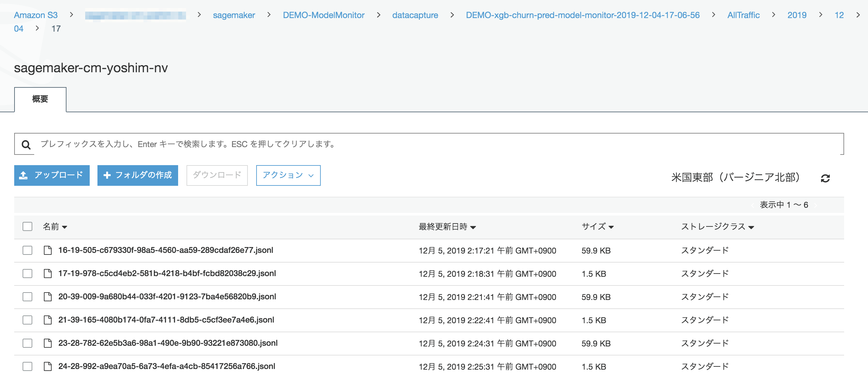Image resolution: width=868 pixels, height=389 pixels.
Task: Select the checkbox for 23-28-782 jsonl file
Action: point(27,343)
